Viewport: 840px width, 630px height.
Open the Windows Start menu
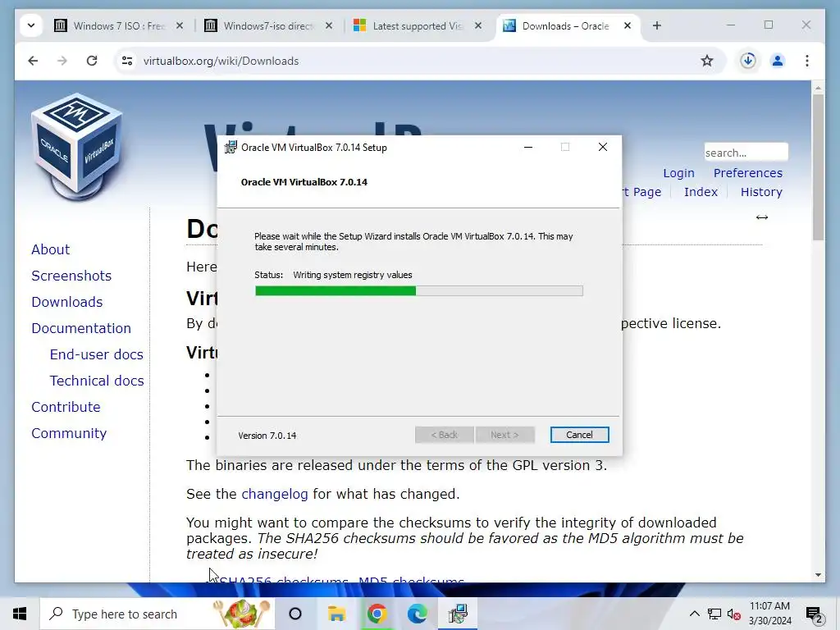[20, 614]
